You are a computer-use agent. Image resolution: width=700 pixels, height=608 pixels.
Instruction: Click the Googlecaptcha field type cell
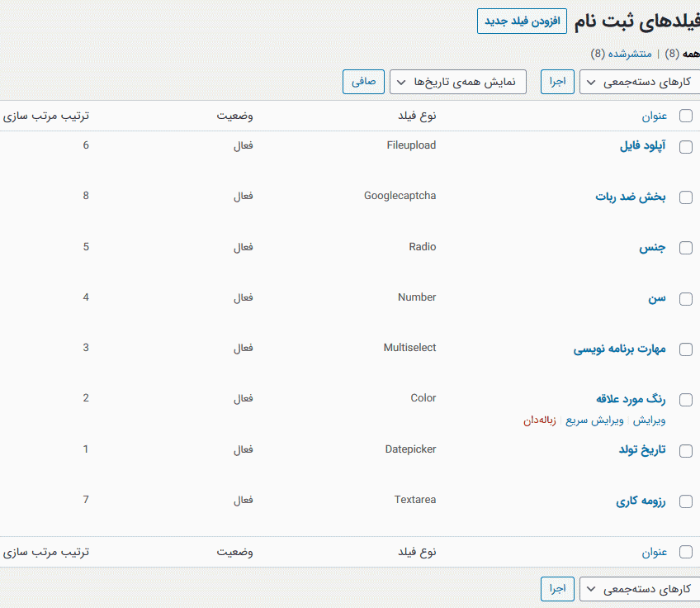coord(400,196)
